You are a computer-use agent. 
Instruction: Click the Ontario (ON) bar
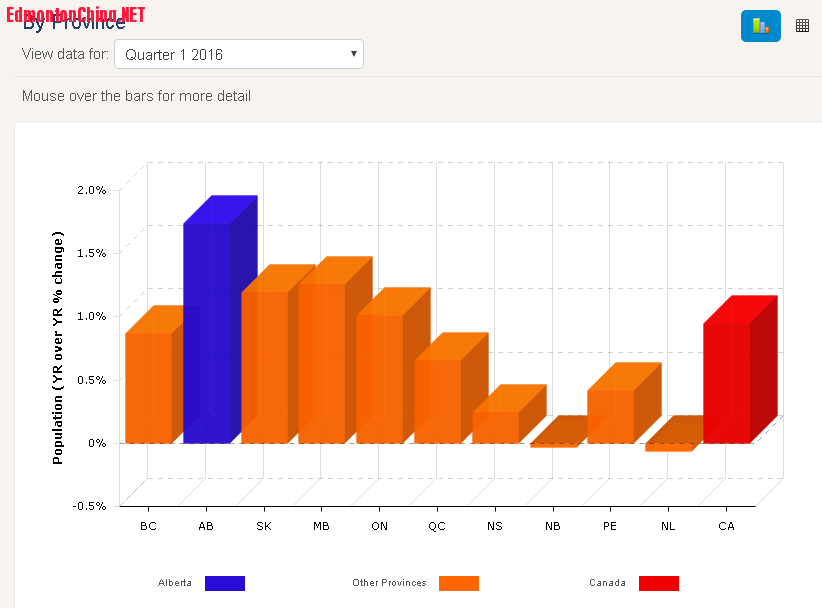380,378
